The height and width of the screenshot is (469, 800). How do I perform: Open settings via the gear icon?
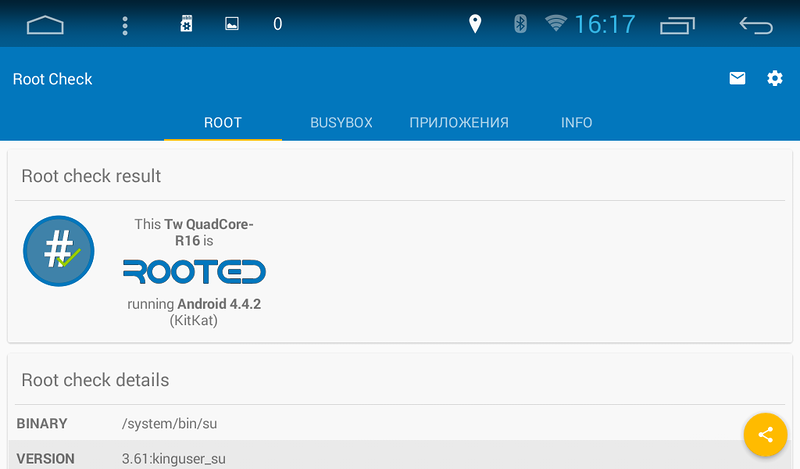pos(774,78)
